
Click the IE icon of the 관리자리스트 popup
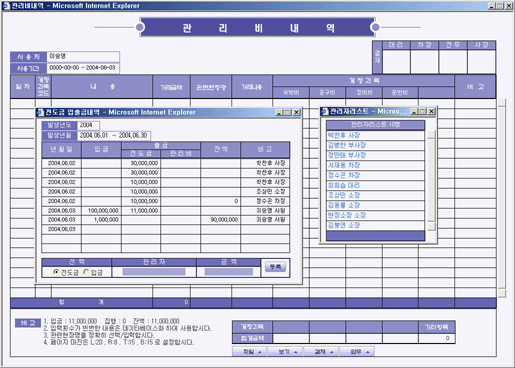tap(325, 111)
